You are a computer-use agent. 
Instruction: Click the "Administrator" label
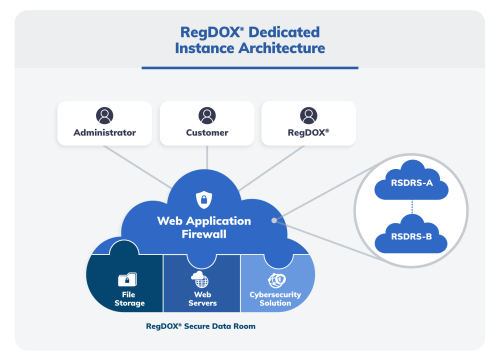click(105, 133)
